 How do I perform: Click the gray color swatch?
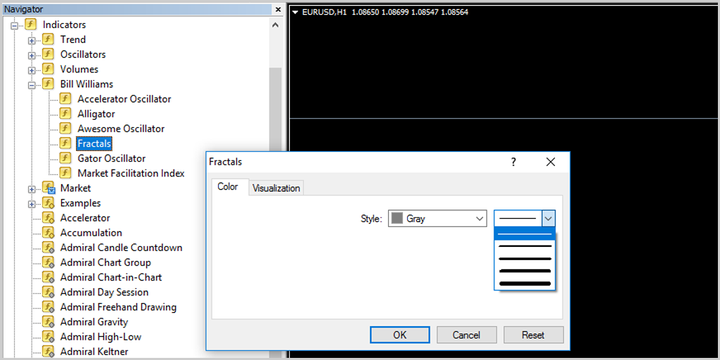click(x=397, y=219)
